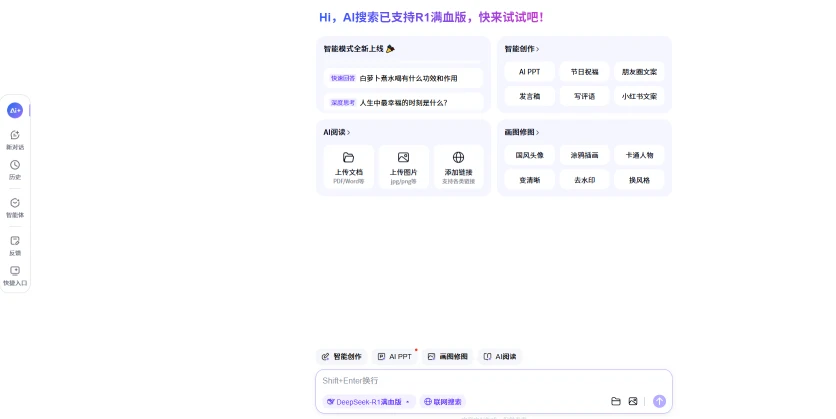Image resolution: width=836 pixels, height=419 pixels.
Task: Open the 白萝卜煮水喝有什么功效和作用 suggestion
Action: (403, 78)
